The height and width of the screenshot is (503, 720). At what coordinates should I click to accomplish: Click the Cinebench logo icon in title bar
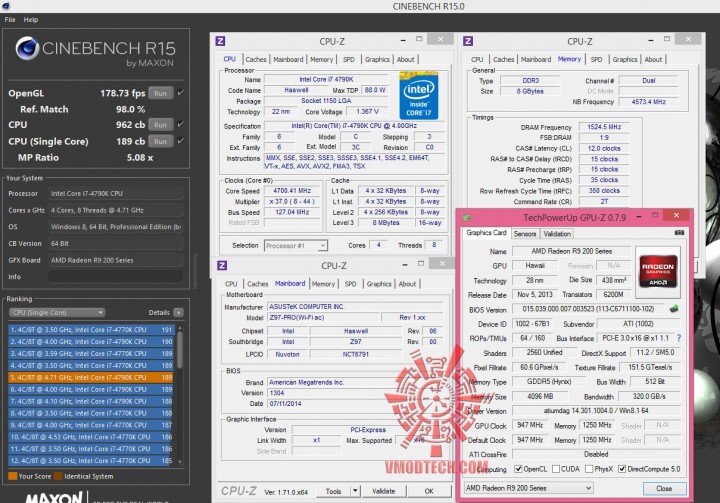6,6
